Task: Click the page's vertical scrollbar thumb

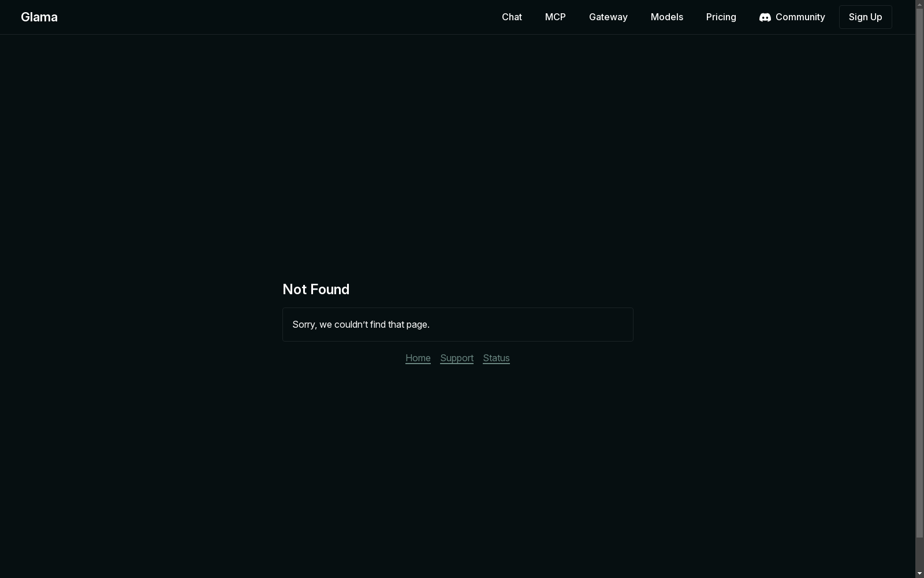Action: tap(919, 272)
